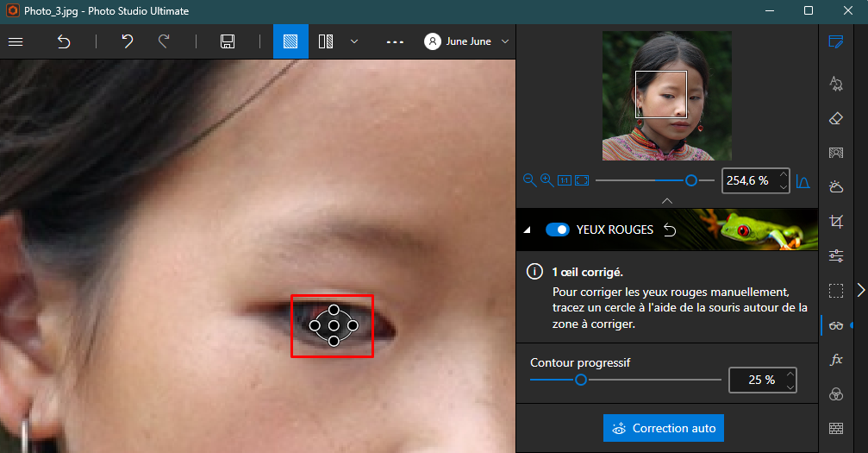Select the dashed rectangle selection tool
868x453 pixels.
[x=836, y=291]
